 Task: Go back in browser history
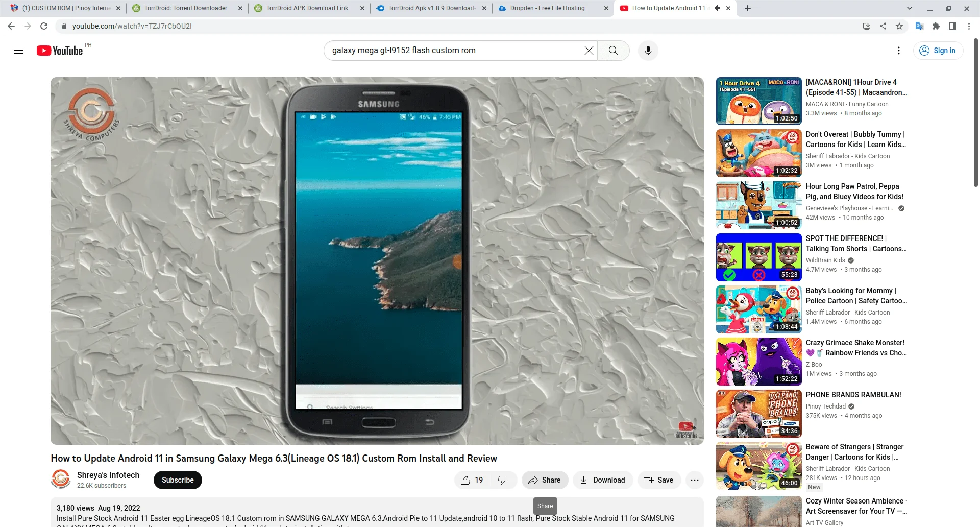11,26
